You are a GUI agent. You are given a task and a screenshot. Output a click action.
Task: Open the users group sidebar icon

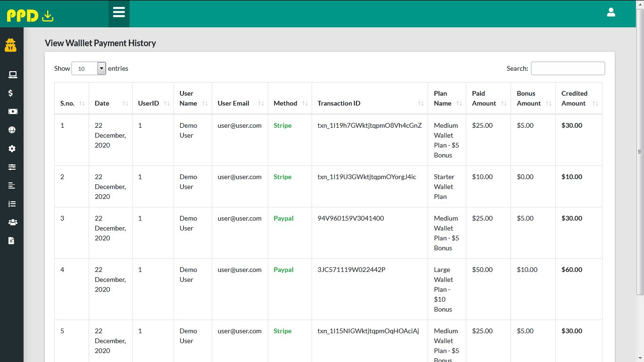tap(12, 222)
